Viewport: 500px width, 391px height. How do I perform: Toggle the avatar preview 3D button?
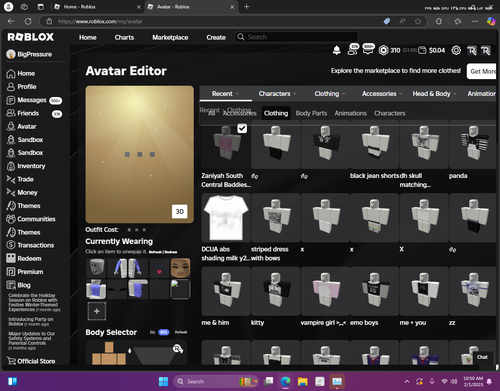pos(180,211)
